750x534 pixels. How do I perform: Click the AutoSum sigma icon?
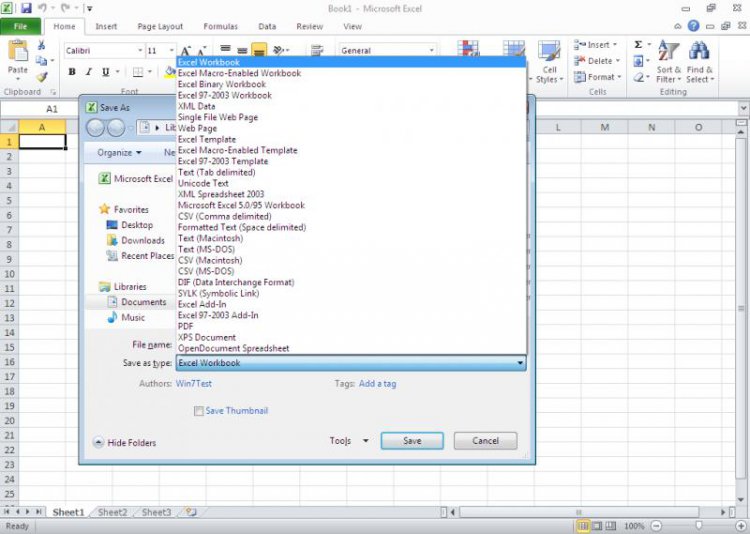pos(639,45)
